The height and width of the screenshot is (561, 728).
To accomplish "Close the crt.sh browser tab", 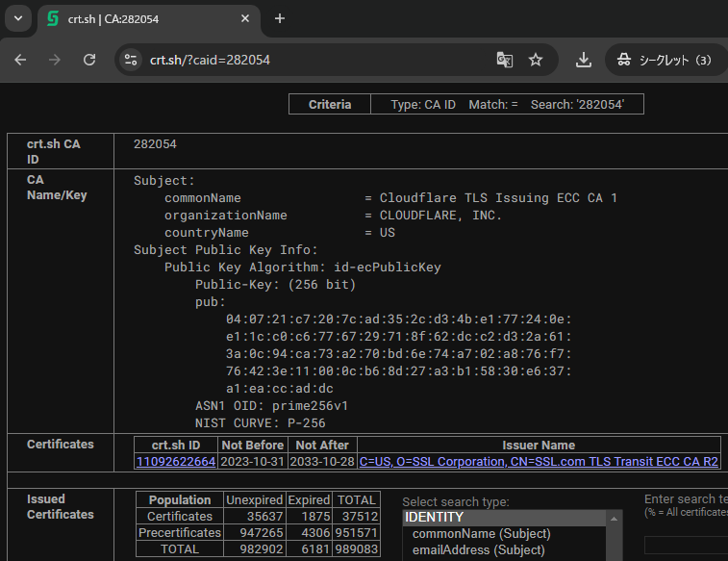I will [245, 18].
